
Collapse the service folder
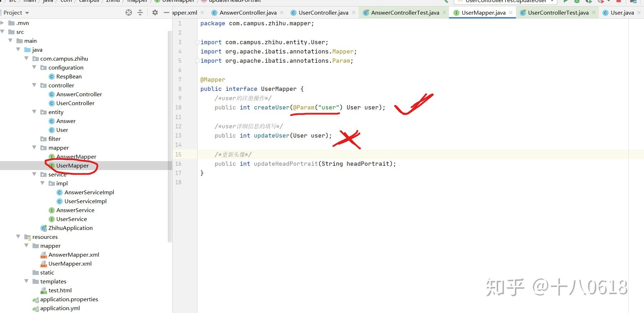coord(35,174)
